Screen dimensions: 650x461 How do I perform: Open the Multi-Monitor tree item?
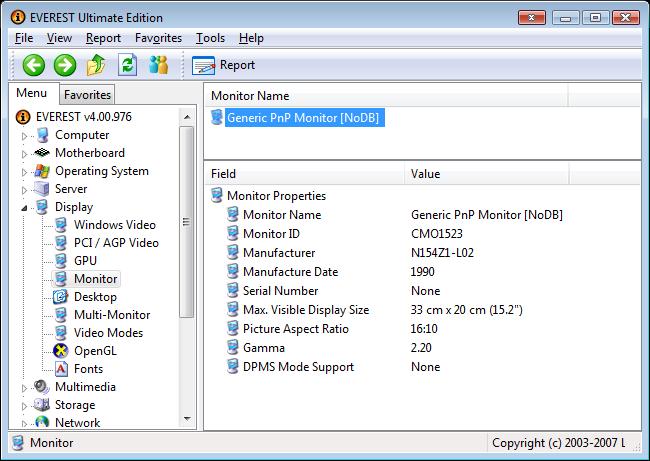coord(112,315)
